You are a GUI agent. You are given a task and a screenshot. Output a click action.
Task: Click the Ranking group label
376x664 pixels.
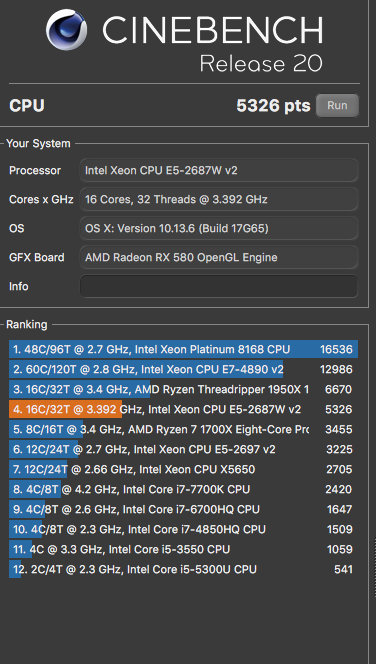(x=27, y=325)
